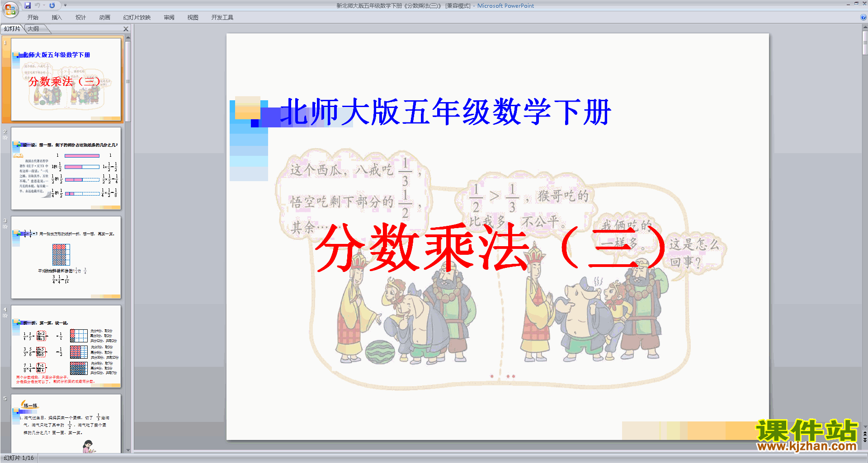Go to next slide double-arrow button
Image resolution: width=868 pixels, height=463 pixels.
click(865, 440)
